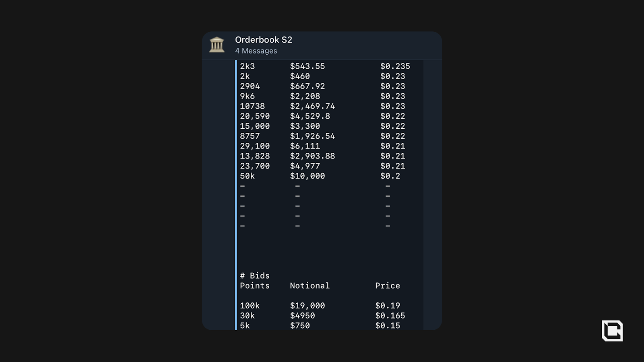Click the 4 Messages subtitle

click(x=256, y=51)
